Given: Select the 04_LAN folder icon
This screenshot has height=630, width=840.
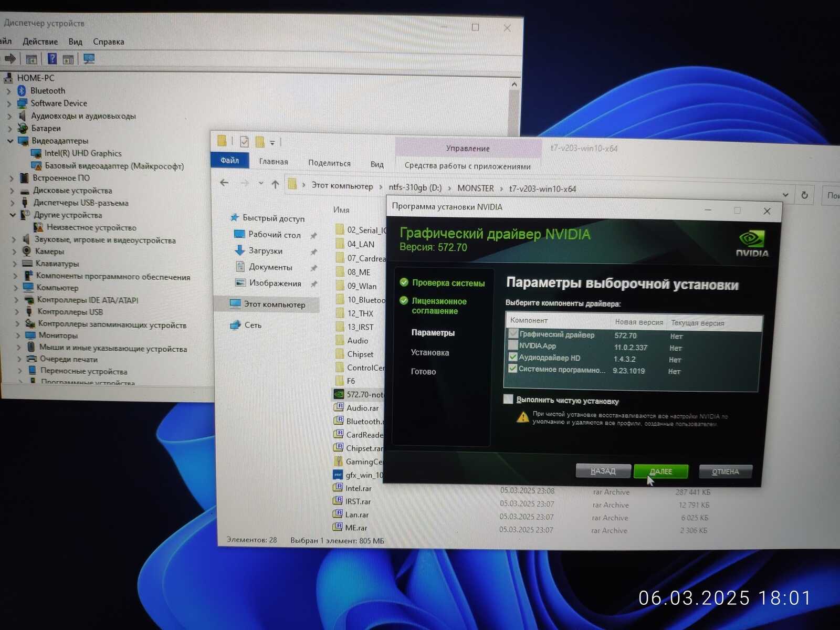Looking at the screenshot, I should 340,244.
